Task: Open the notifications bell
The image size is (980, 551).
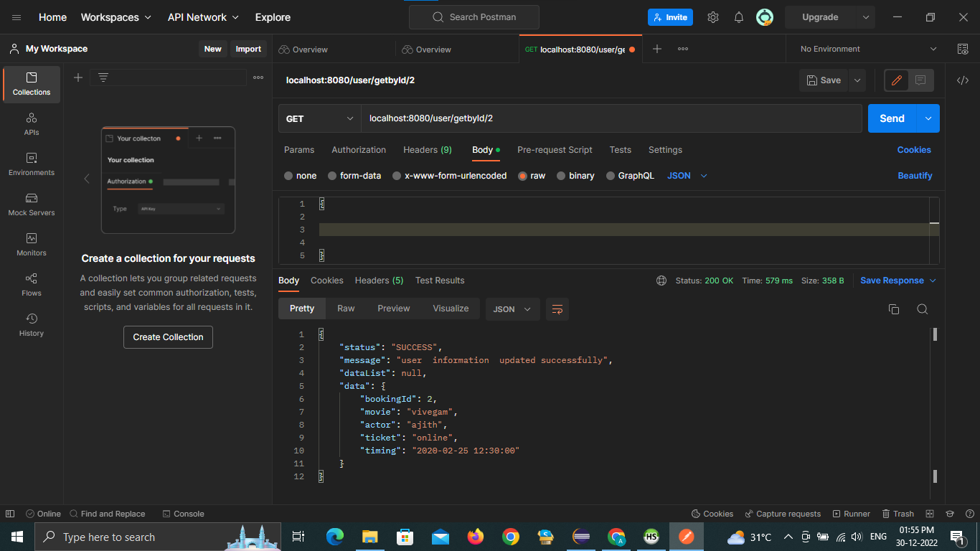Action: [x=739, y=17]
